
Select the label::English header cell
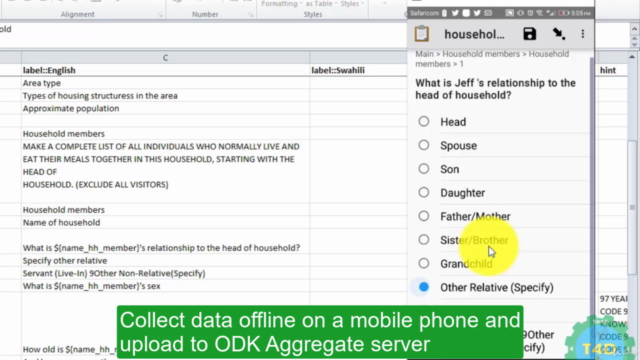(x=165, y=70)
